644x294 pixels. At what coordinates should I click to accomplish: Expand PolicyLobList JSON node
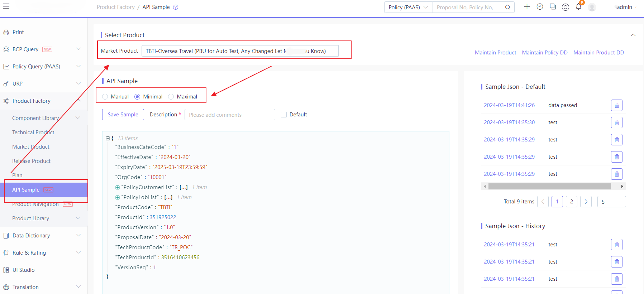pos(118,197)
